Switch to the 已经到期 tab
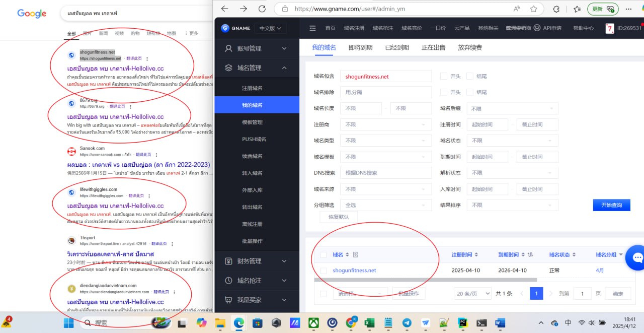The height and width of the screenshot is (333, 644). pos(397,47)
